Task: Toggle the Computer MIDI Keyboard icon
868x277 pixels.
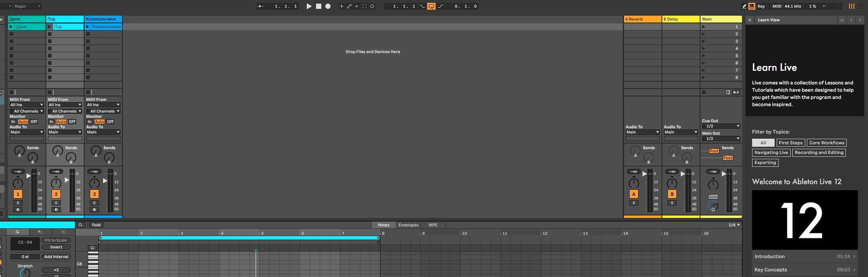Action: click(752, 6)
